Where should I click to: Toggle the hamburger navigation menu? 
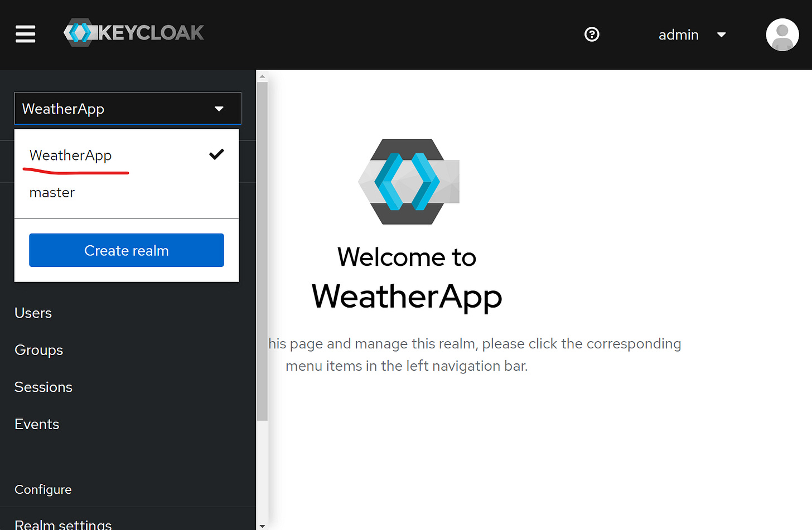pos(25,34)
